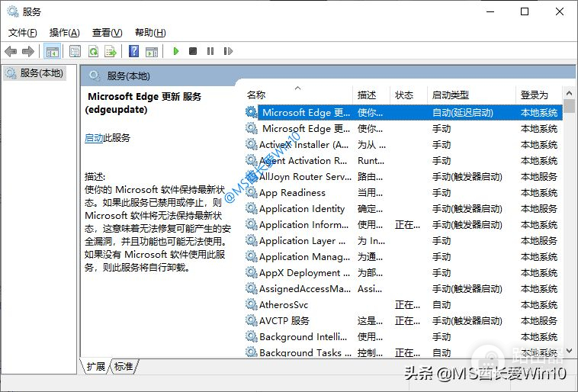578x392 pixels.
Task: Toggle the Show/Hide Console Tree icon
Action: tap(52, 51)
